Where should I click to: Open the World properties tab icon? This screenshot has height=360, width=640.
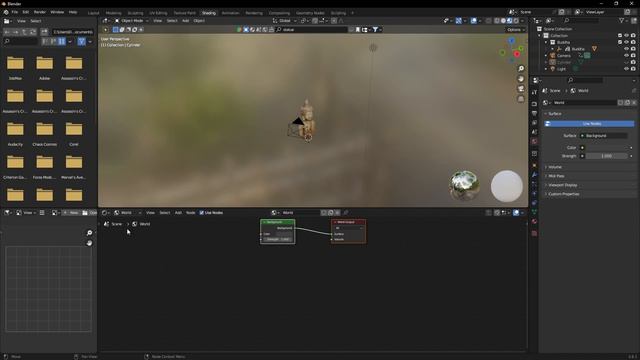coord(534,142)
